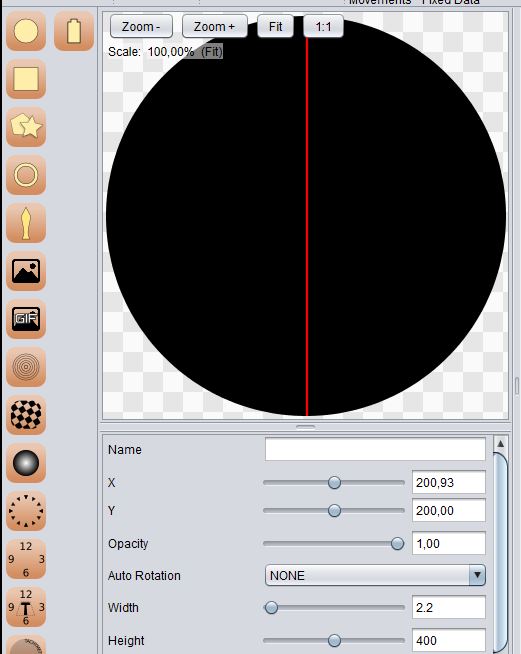Focus the Name text field

pos(375,449)
